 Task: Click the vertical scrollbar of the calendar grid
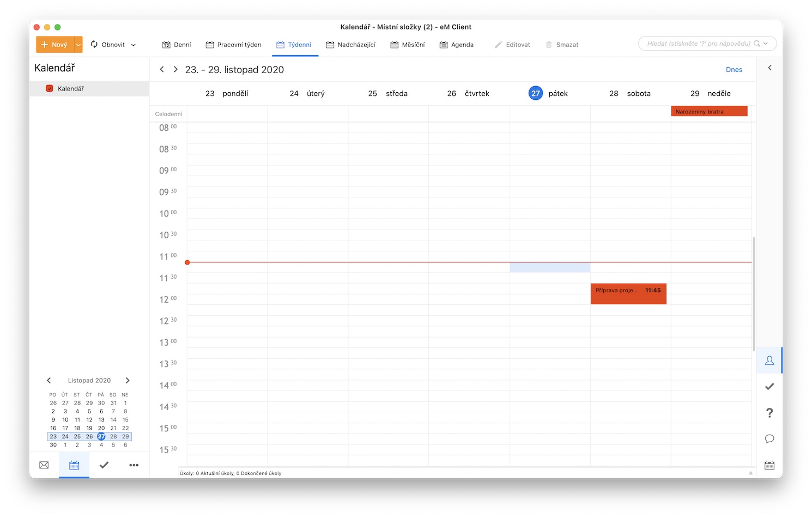[x=754, y=293]
